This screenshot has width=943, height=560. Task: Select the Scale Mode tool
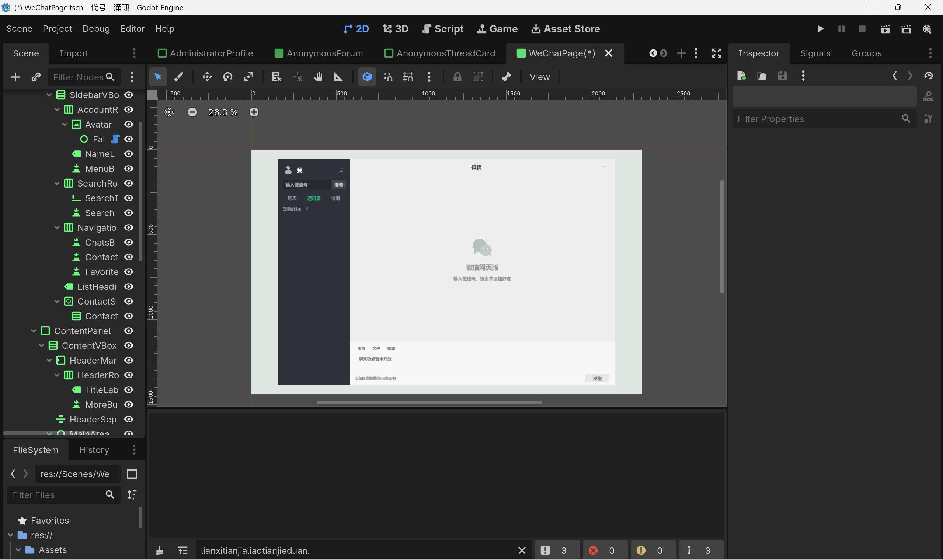pyautogui.click(x=248, y=77)
